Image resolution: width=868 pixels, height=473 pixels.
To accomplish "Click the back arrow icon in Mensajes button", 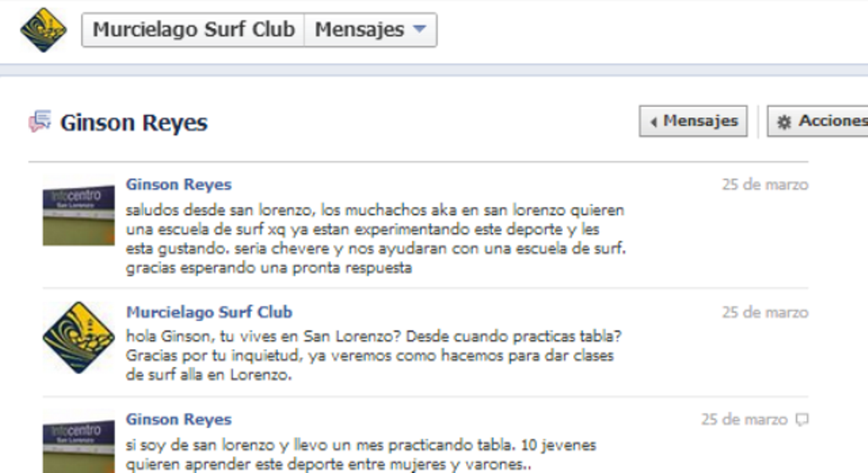I will pyautogui.click(x=654, y=122).
